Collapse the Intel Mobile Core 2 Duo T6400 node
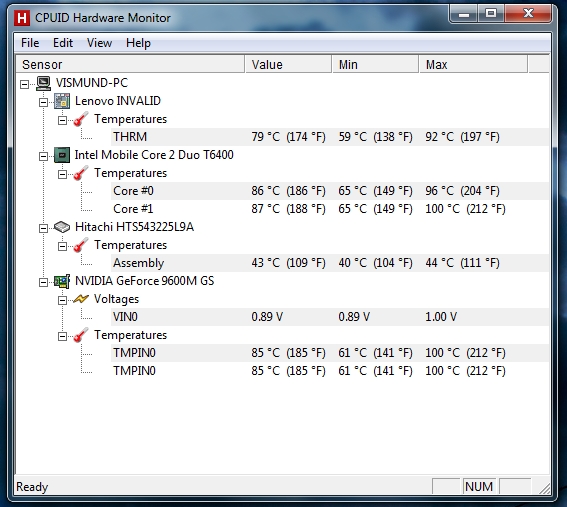 [43, 157]
